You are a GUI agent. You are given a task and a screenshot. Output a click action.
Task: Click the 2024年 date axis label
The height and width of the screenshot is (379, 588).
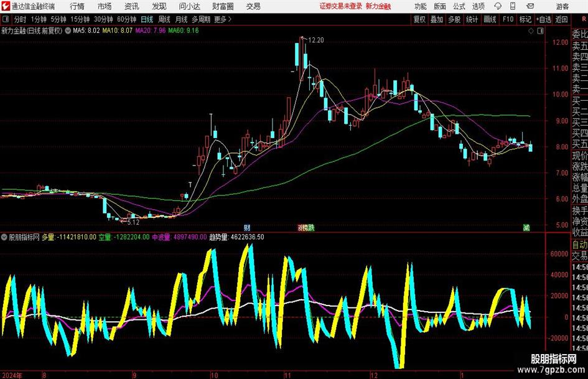[12, 375]
